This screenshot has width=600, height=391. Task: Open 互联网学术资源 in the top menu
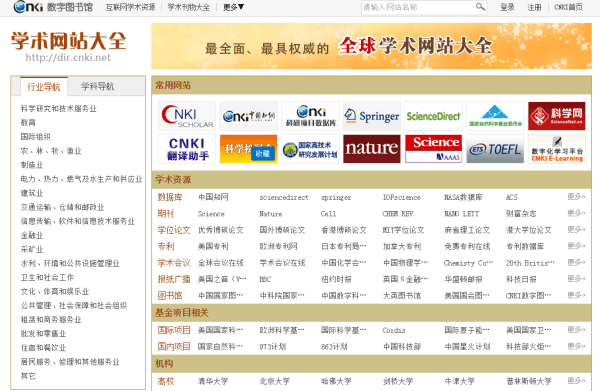tap(130, 7)
